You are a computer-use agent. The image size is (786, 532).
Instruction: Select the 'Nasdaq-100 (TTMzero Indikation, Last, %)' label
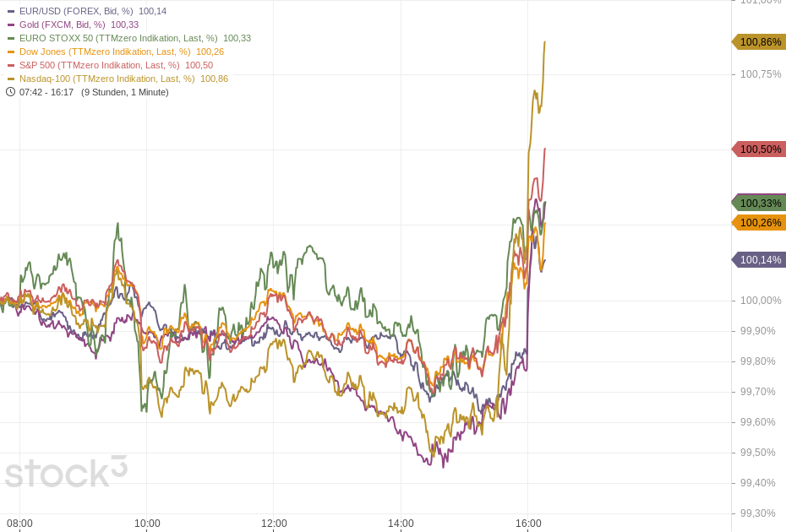(x=106, y=79)
